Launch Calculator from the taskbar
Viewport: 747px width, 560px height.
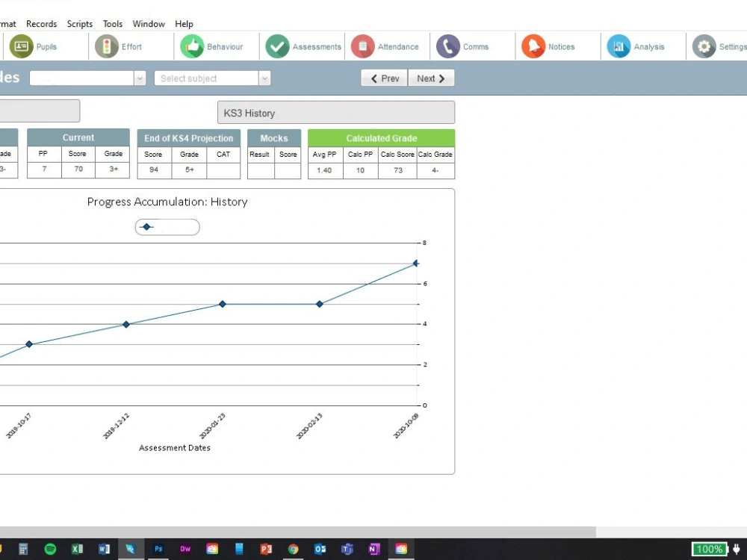23,549
